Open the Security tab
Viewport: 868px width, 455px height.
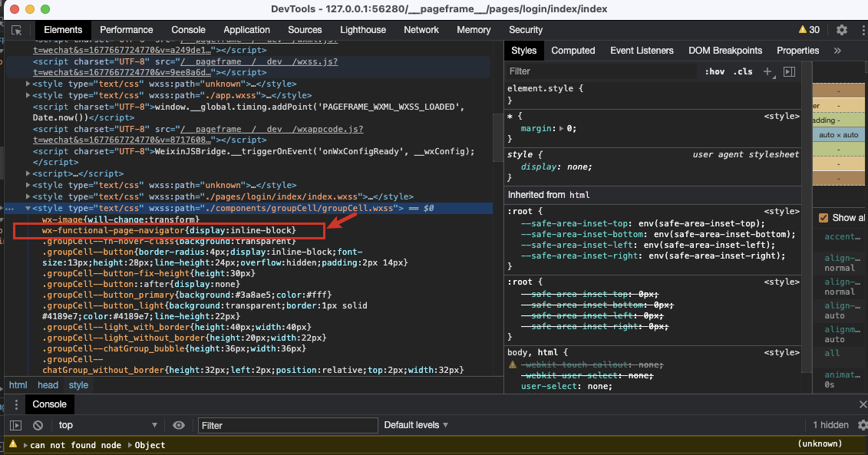pos(526,30)
